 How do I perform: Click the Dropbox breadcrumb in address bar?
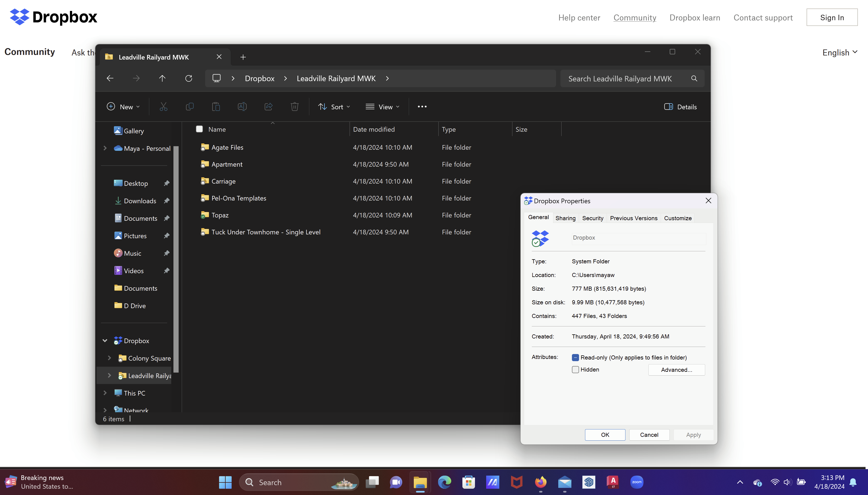[260, 78]
